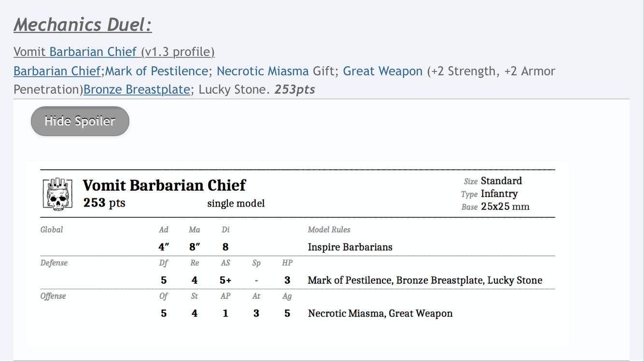Screen dimensions: 644x362
Task: Select the 253pts cost text in the description
Action: pos(294,90)
